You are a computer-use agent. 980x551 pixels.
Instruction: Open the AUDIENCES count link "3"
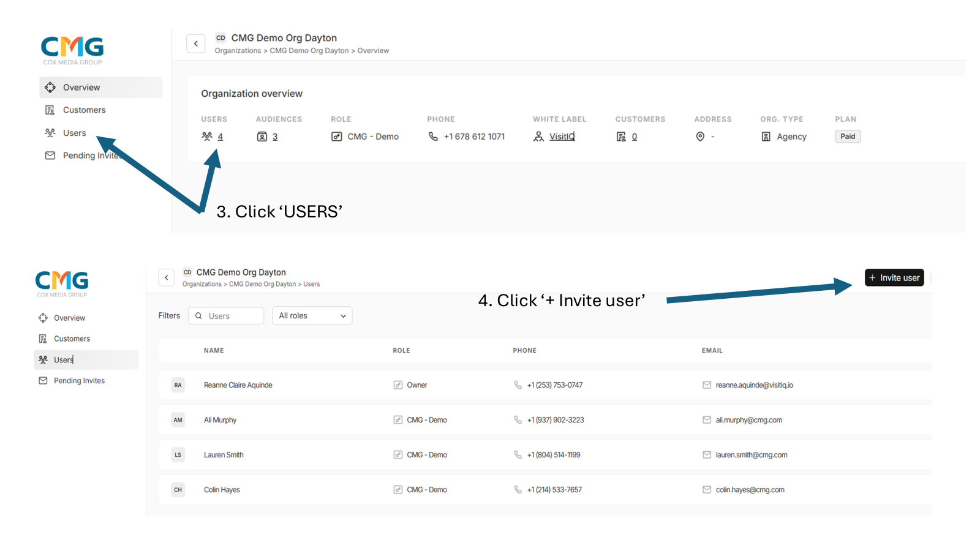click(275, 137)
